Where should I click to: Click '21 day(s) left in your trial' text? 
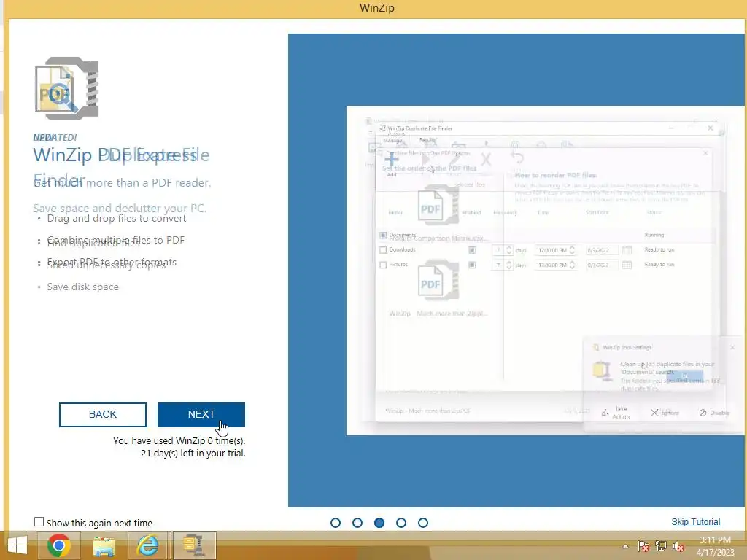point(193,454)
